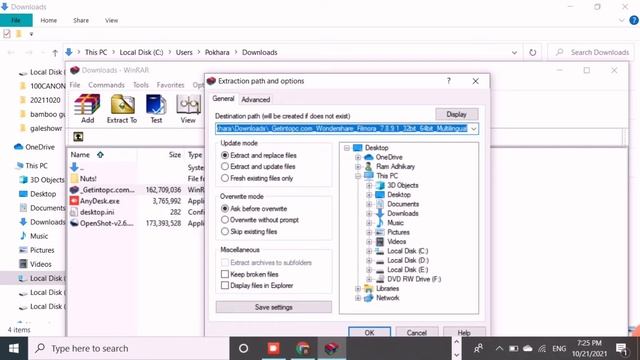Click OK to start extraction
The width and height of the screenshot is (640, 360).
[x=369, y=332]
